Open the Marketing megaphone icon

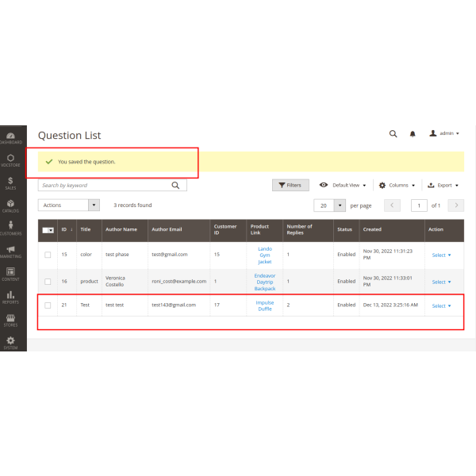pos(10,251)
